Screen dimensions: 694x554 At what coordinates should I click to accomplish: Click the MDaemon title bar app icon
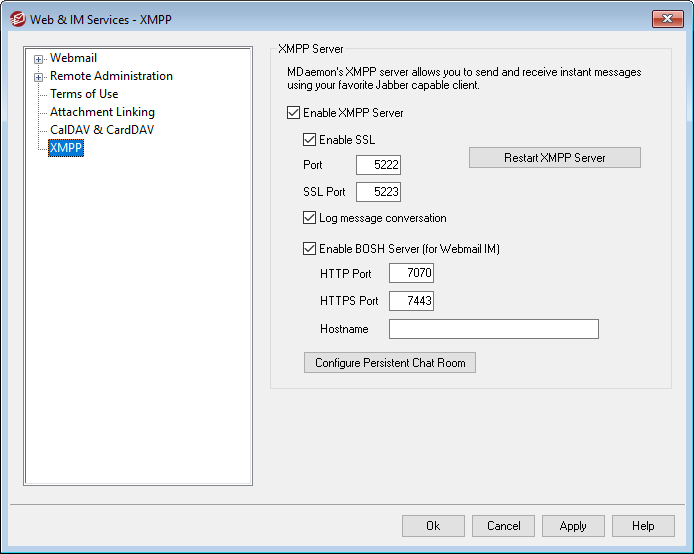point(18,18)
